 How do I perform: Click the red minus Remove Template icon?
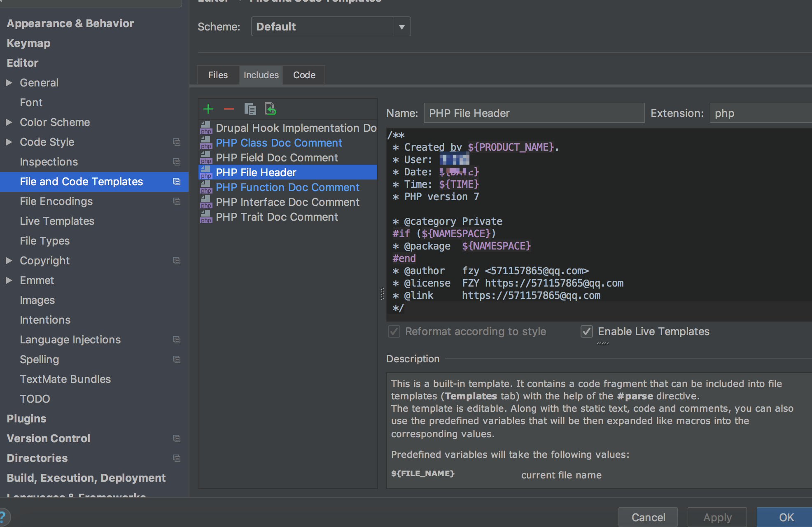point(229,109)
